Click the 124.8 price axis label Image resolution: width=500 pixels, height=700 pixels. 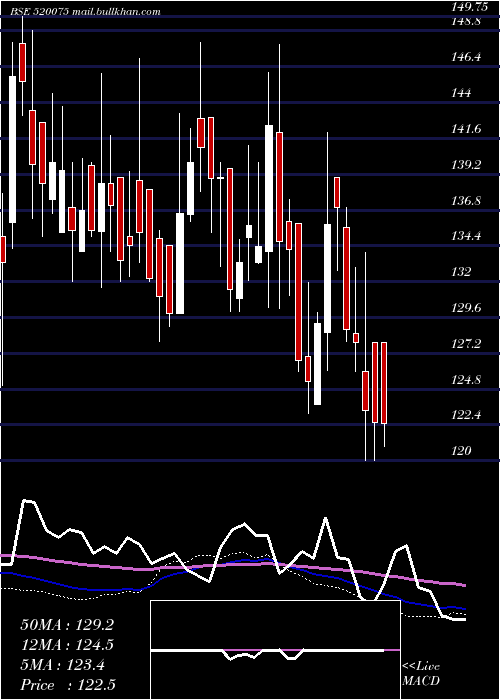click(467, 380)
